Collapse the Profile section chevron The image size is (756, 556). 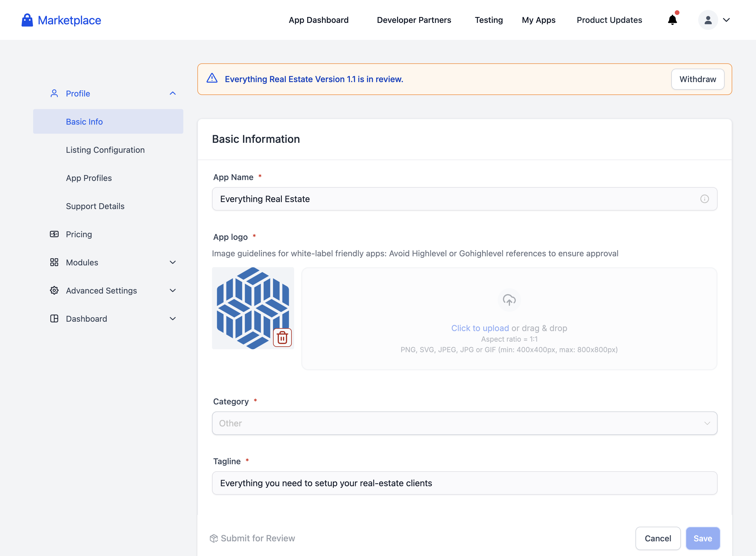point(173,94)
